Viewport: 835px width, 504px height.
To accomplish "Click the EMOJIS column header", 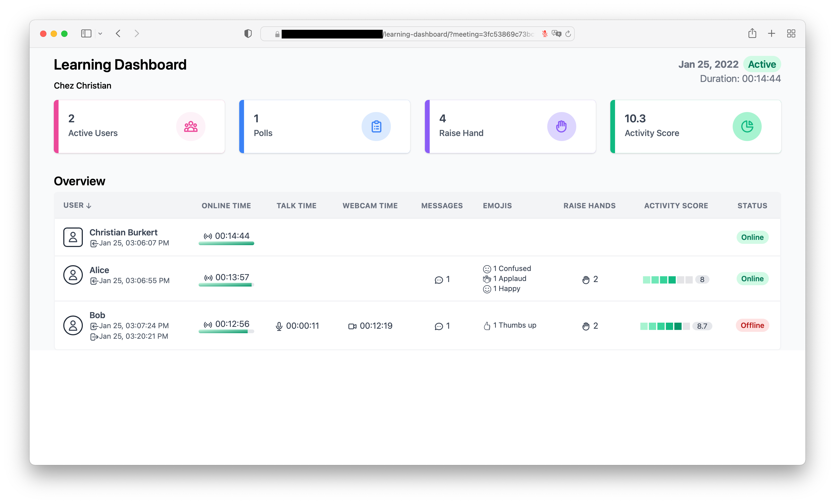I will coord(497,206).
